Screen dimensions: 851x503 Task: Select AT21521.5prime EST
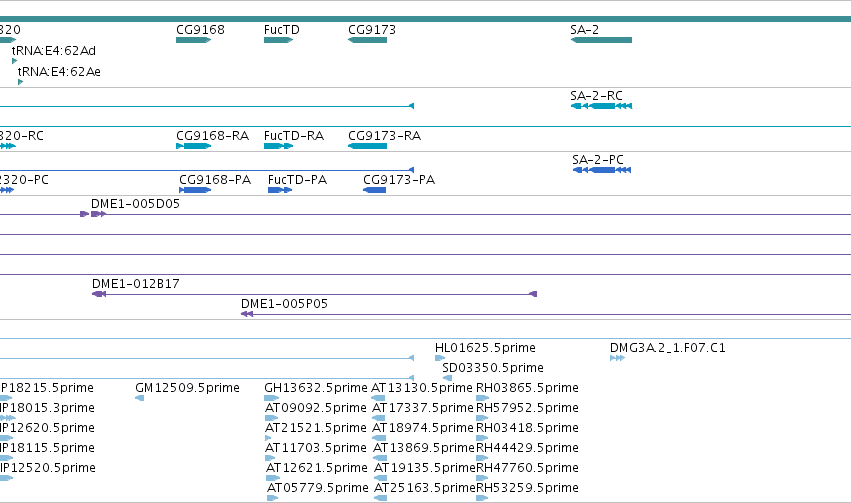(x=268, y=438)
